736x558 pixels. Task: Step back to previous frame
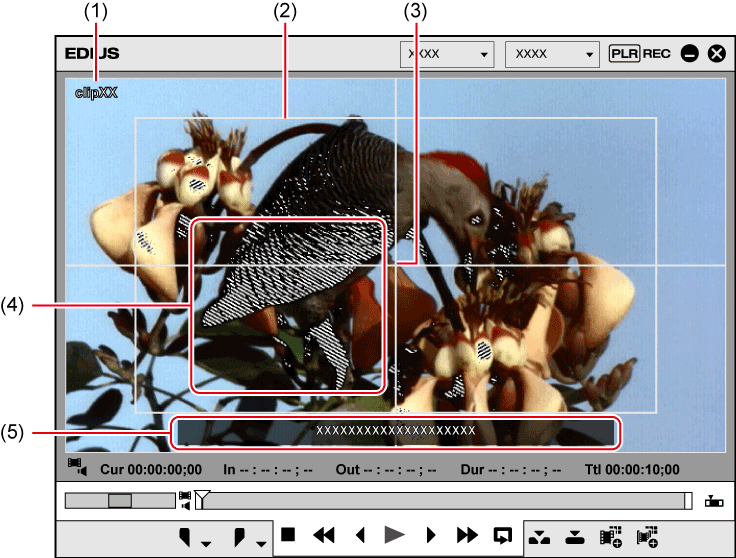point(360,535)
